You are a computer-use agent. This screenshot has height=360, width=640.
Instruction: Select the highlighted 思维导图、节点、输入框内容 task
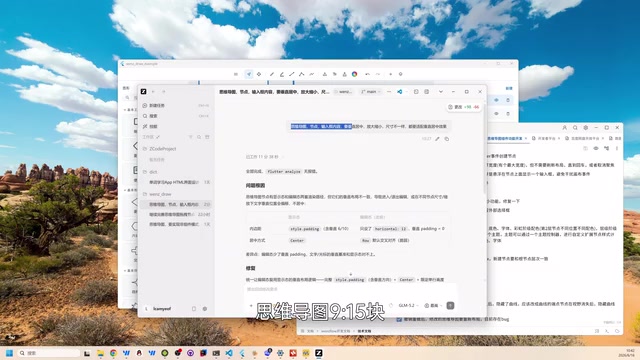click(x=176, y=204)
